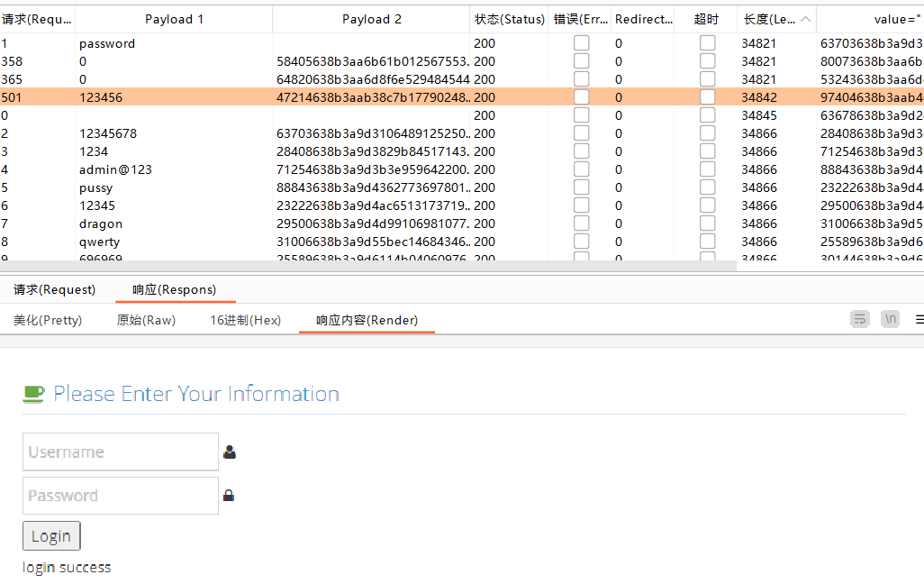Screen dimensions: 924x584
Task: Sort by the 请求(Request) number column header
Action: click(37, 20)
